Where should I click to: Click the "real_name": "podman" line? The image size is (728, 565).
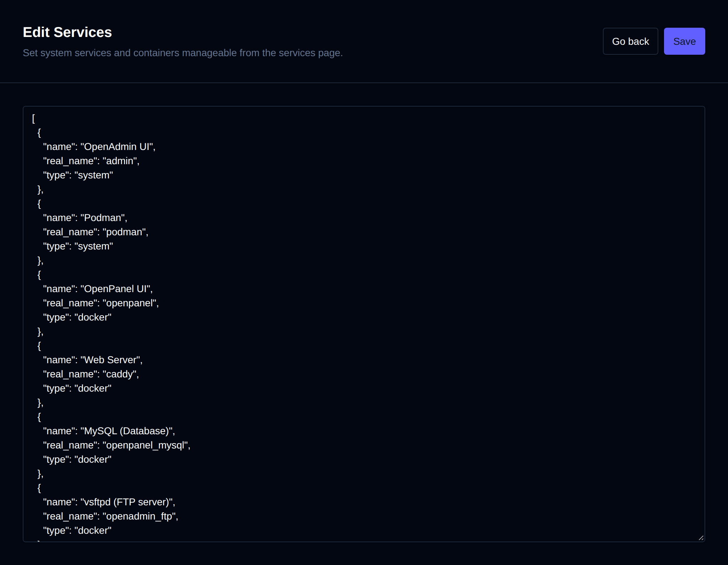(x=96, y=232)
